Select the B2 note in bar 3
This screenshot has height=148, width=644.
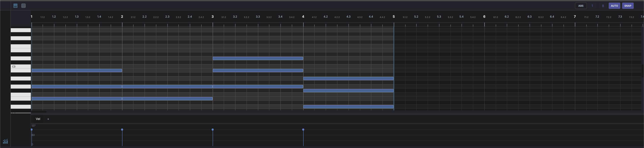[x=258, y=70]
